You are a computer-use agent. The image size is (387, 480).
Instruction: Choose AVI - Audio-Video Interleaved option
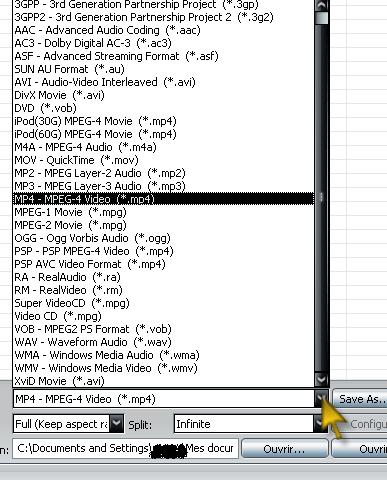click(x=163, y=82)
